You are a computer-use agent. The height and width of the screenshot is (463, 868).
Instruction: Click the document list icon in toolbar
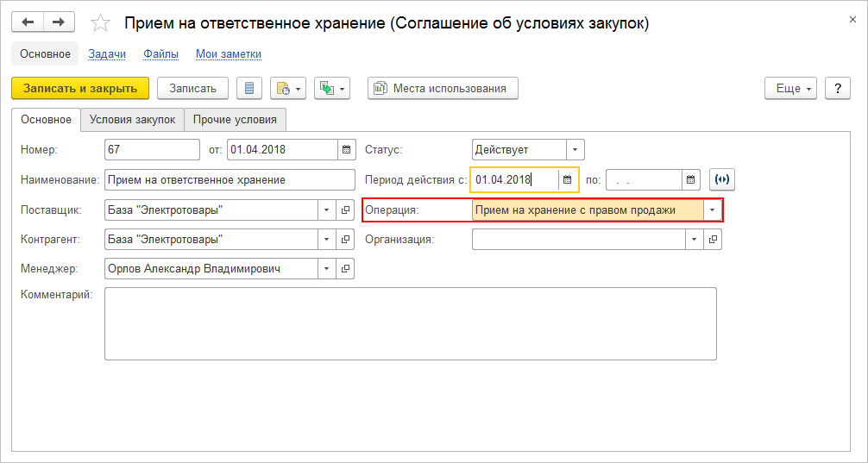(249, 88)
